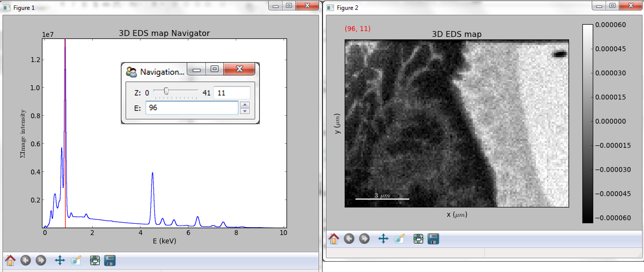Save the 3D EDS map in Figure 2
644x272 pixels.
tap(433, 239)
